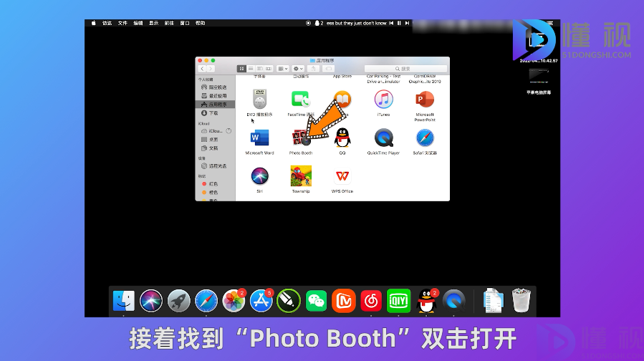This screenshot has height=361, width=644.
Task: Open Photos app in the Dock
Action: pos(234,301)
